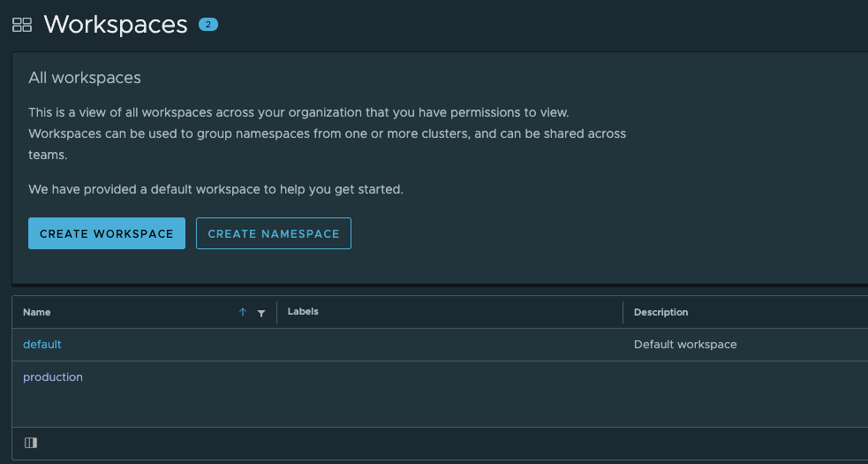This screenshot has height=464, width=868.
Task: Sort table by the Name column header
Action: 36,312
